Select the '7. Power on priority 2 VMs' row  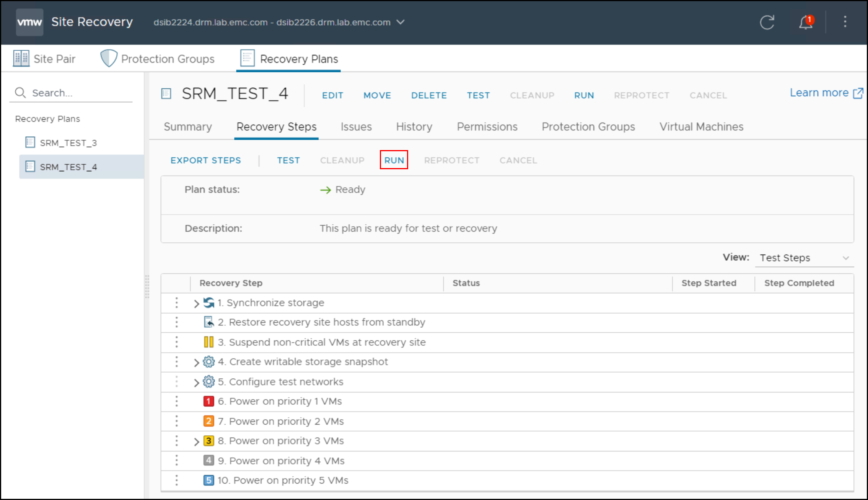pyautogui.click(x=507, y=421)
